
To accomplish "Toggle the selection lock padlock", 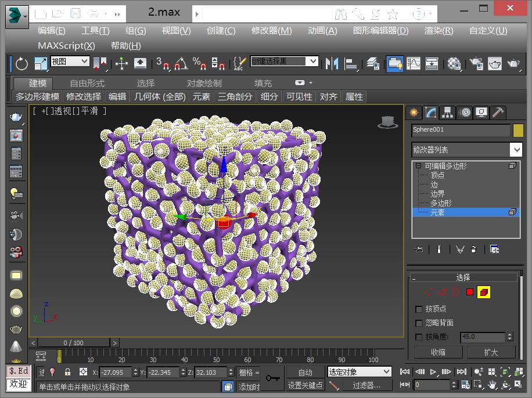I will pyautogui.click(x=67, y=372).
